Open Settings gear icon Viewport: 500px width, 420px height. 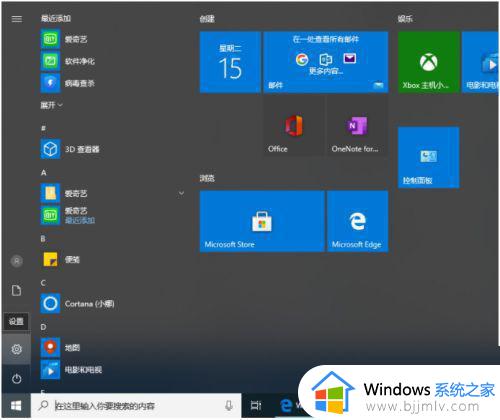[17, 349]
